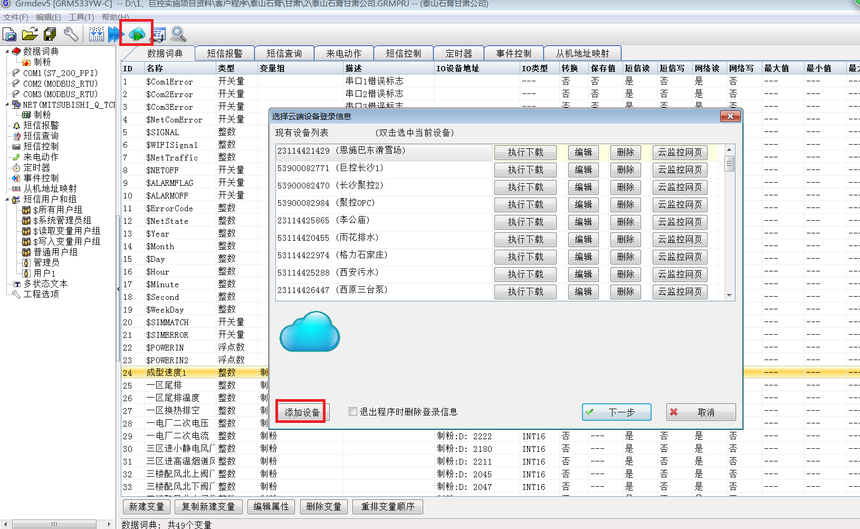Open 定时器 in the left tree
Viewport: 860px width, 529px height.
(36, 168)
